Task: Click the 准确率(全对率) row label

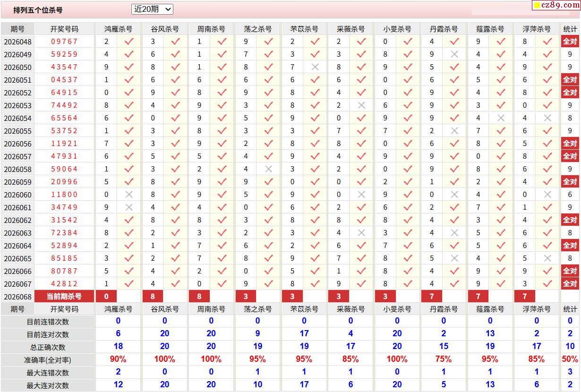Action: coord(48,360)
